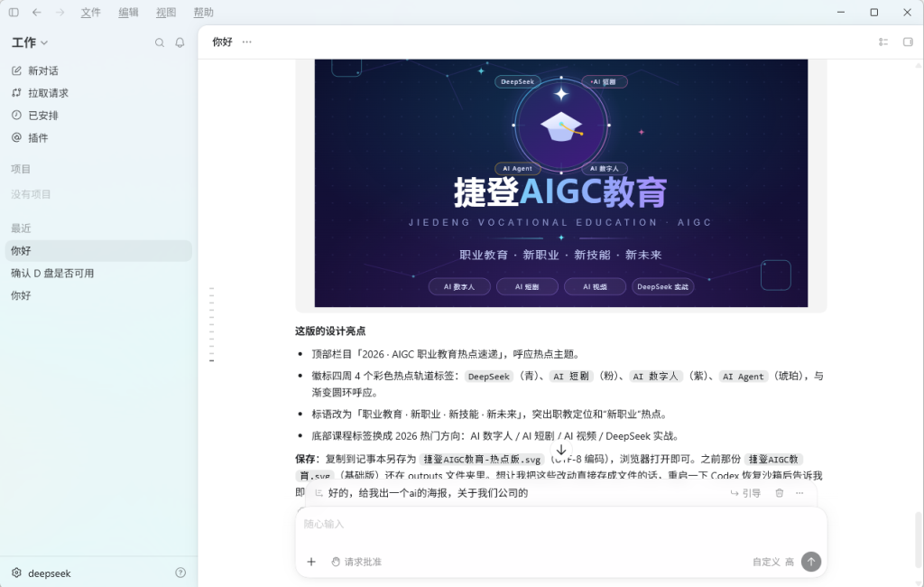Open the 帮助 menu
924x587 pixels.
(x=203, y=13)
